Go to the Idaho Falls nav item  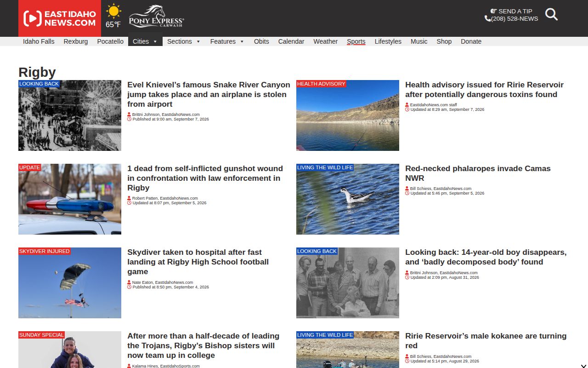[39, 41]
